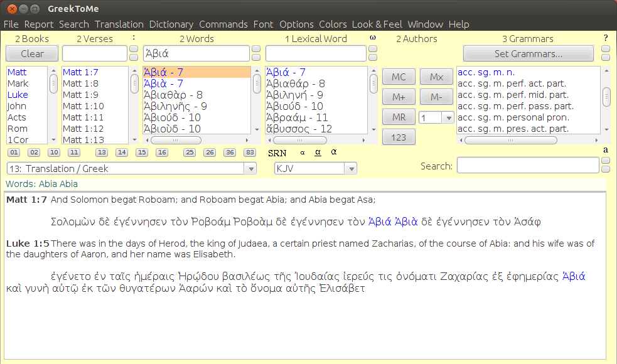Open the Dictionary menu

pos(171,24)
